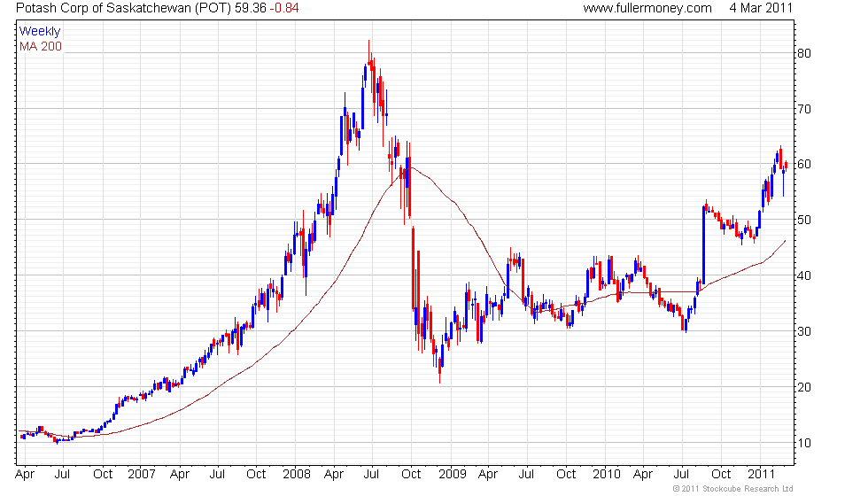Click the 2010 label on the time axis
The height and width of the screenshot is (496, 868).
tap(606, 474)
